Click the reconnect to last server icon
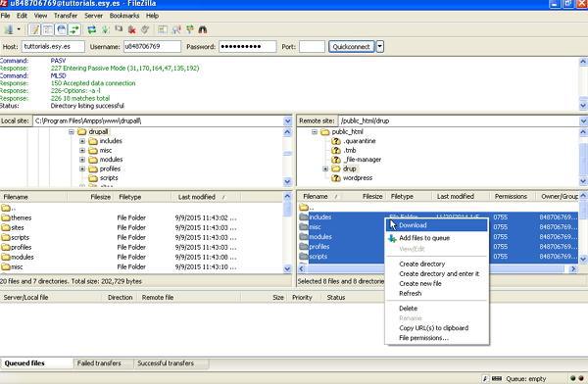This screenshot has width=588, height=384. click(x=145, y=29)
